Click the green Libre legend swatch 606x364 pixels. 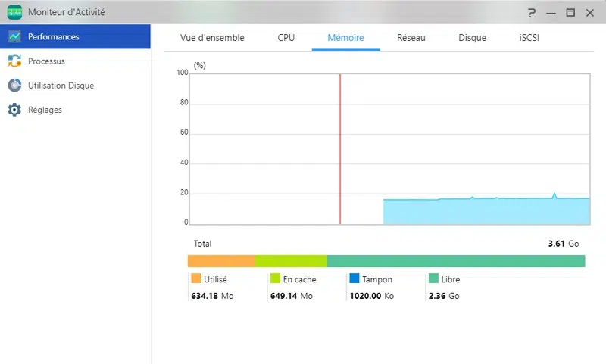click(433, 278)
